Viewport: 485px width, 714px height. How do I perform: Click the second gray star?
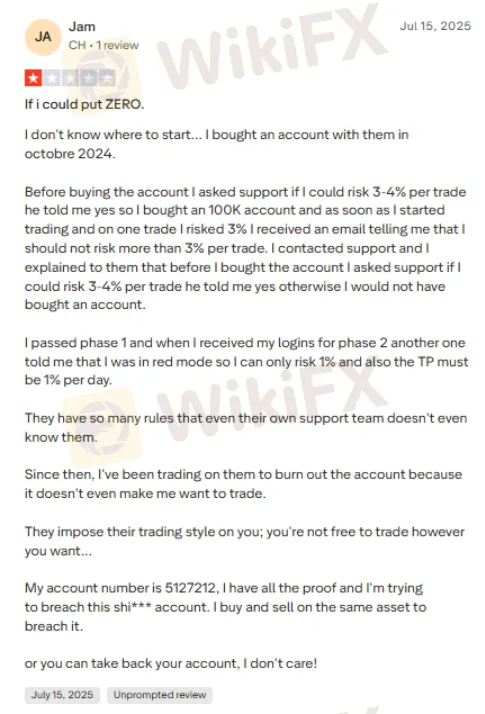[x=52, y=78]
